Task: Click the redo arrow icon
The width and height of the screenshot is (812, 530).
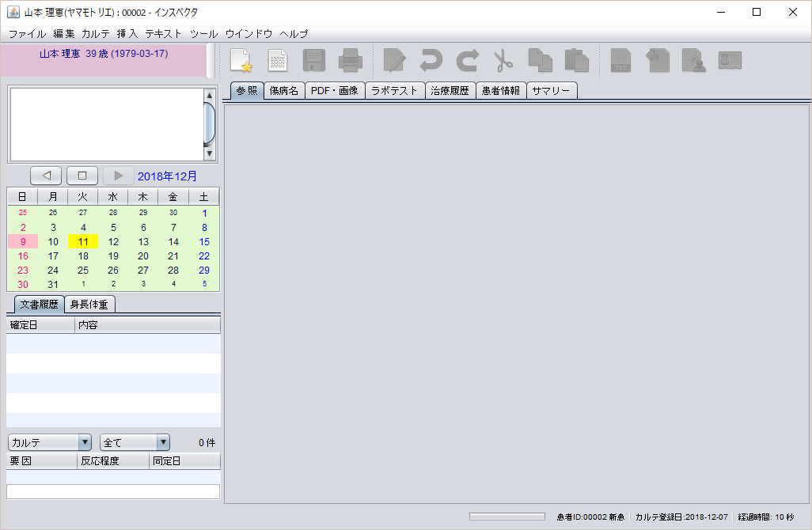Action: 467,61
